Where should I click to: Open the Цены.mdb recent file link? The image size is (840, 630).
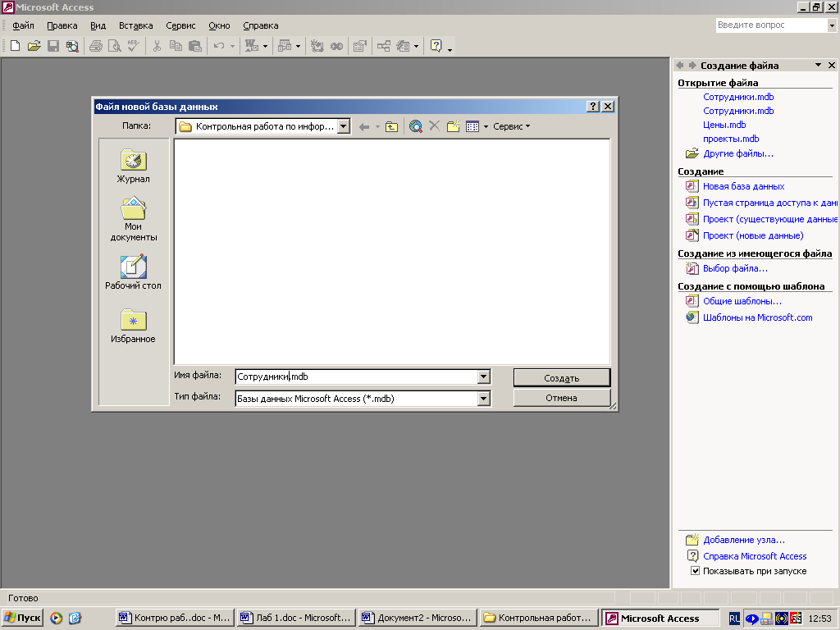724,125
